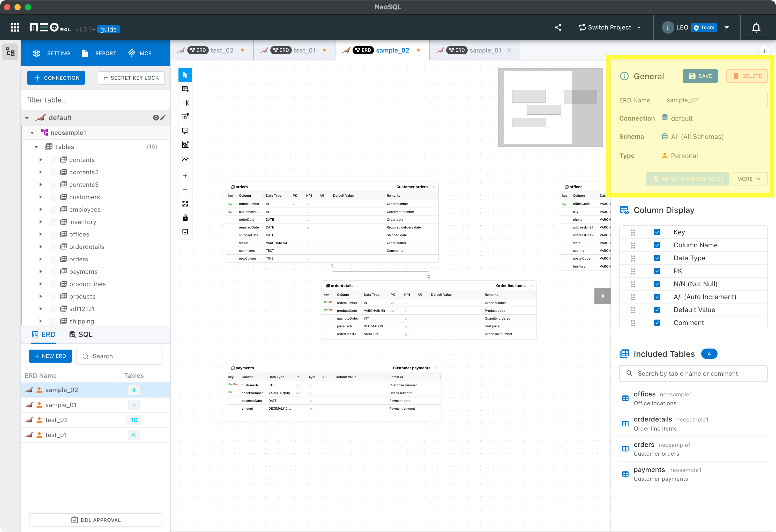The height and width of the screenshot is (532, 776).
Task: Select the add table tool
Action: pyautogui.click(x=185, y=89)
